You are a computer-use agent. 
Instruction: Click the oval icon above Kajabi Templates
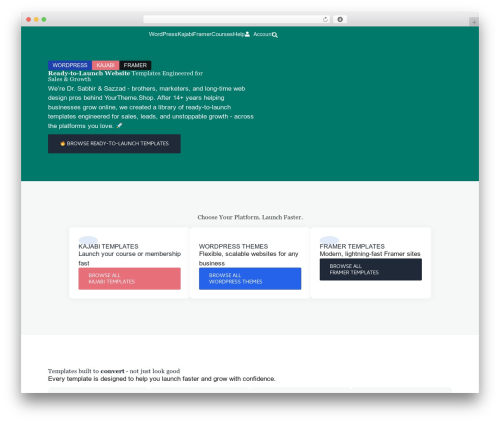coord(88,240)
